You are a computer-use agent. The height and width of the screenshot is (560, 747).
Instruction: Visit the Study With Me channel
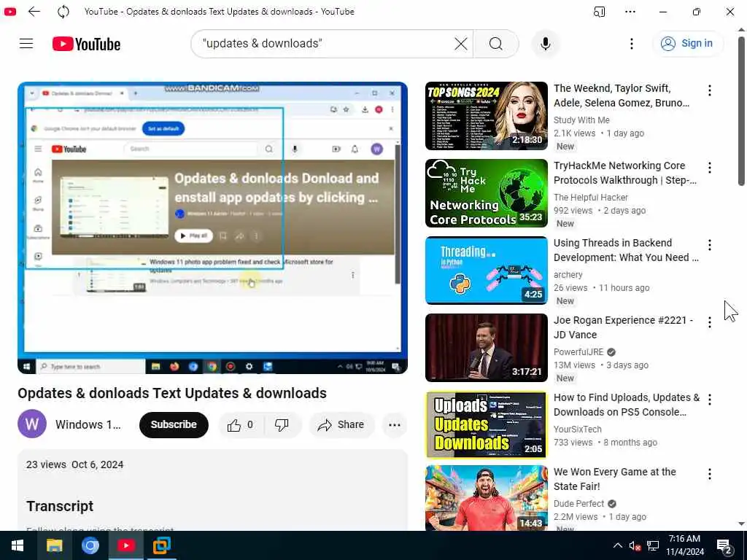click(581, 120)
